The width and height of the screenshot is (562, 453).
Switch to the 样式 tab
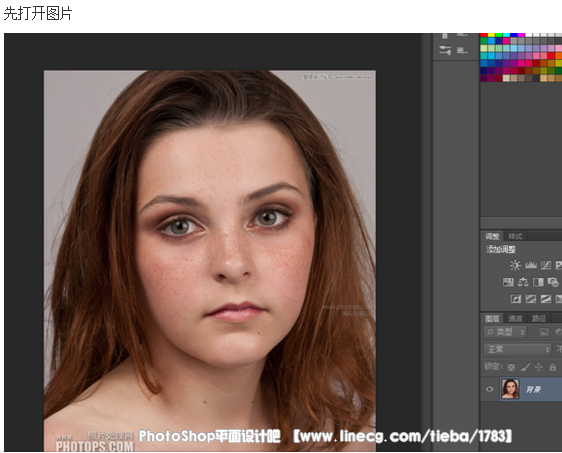point(515,237)
